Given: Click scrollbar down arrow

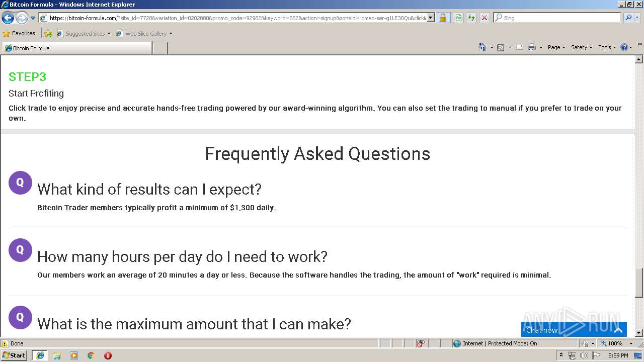Looking at the screenshot, I should coord(639,332).
